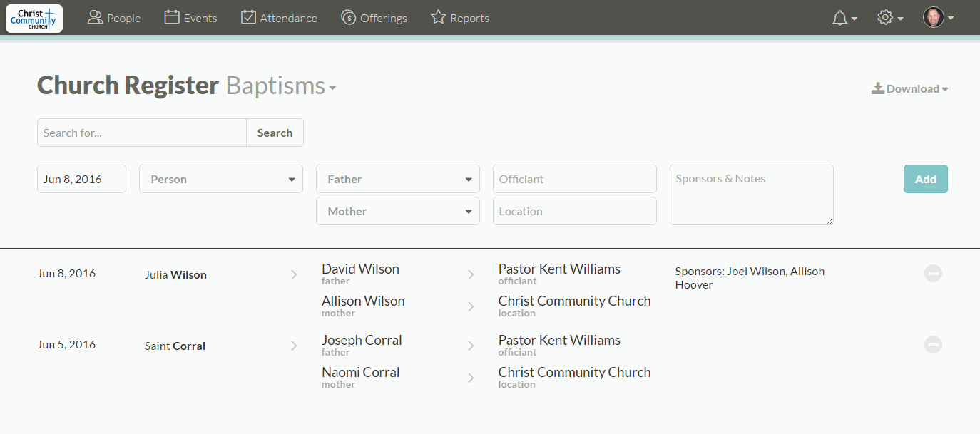View the Offerings section

click(374, 17)
